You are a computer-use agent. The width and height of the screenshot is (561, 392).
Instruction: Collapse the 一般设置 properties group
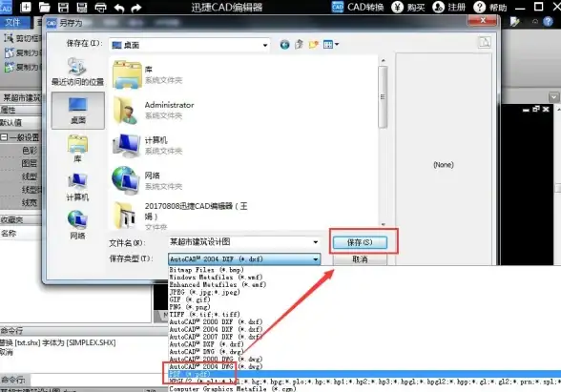pos(4,137)
